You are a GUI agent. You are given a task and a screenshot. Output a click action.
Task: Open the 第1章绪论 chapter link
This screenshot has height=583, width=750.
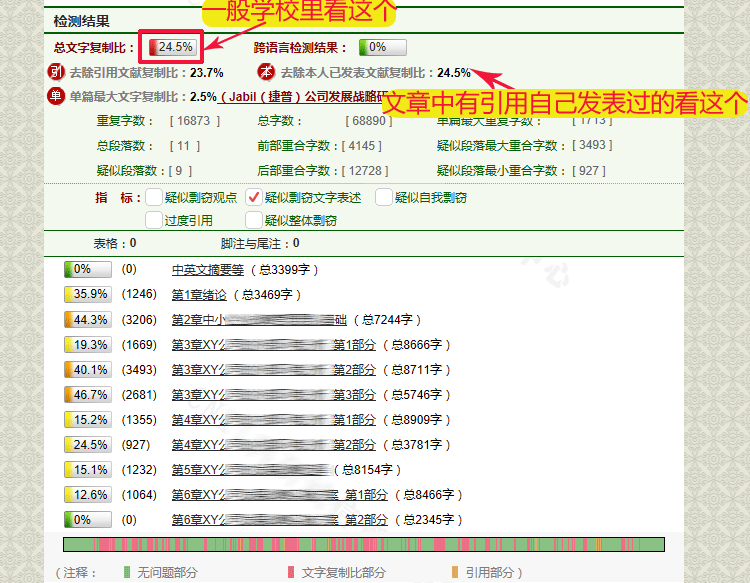click(x=199, y=294)
